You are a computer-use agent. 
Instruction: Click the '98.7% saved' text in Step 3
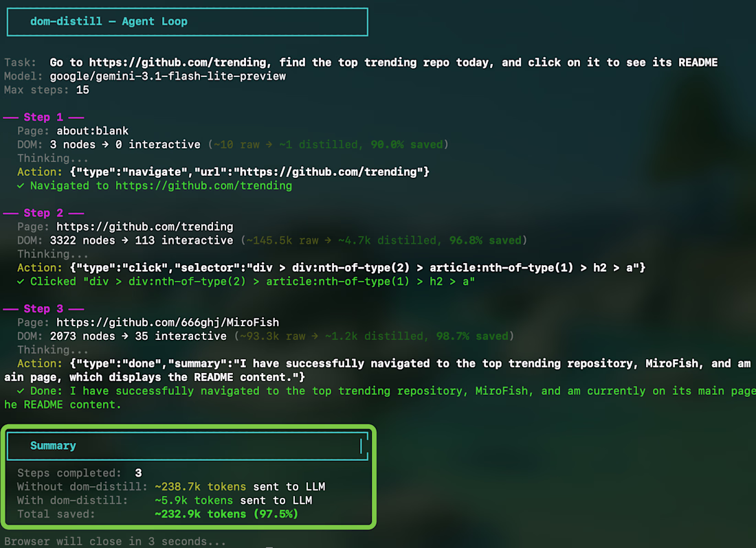coord(473,336)
